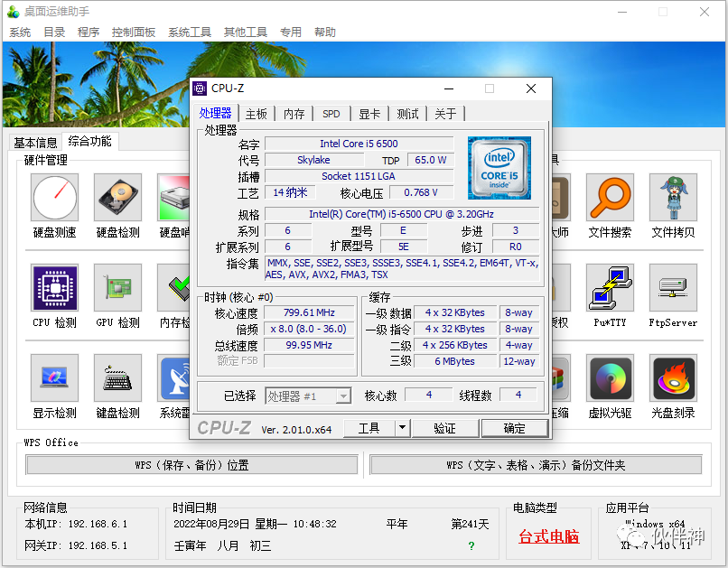728x568 pixels.
Task: Click the 4 x 256 KBytes cache value
Action: (455, 345)
